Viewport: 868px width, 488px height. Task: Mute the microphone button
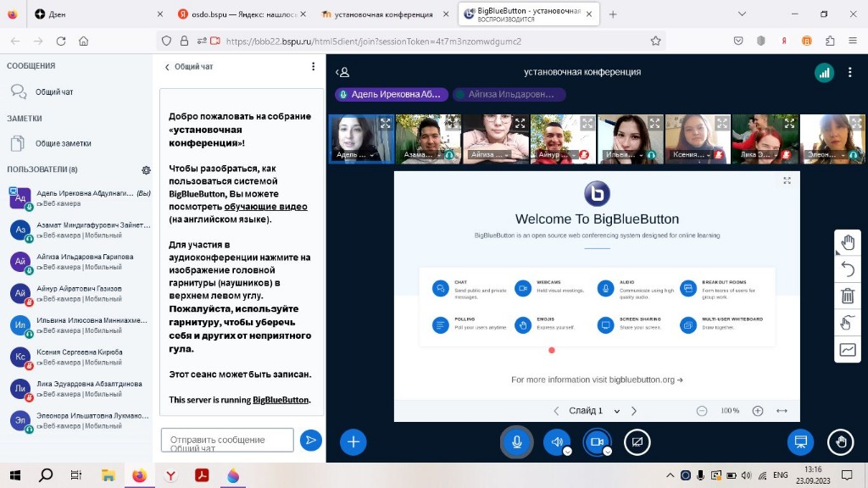[516, 441]
